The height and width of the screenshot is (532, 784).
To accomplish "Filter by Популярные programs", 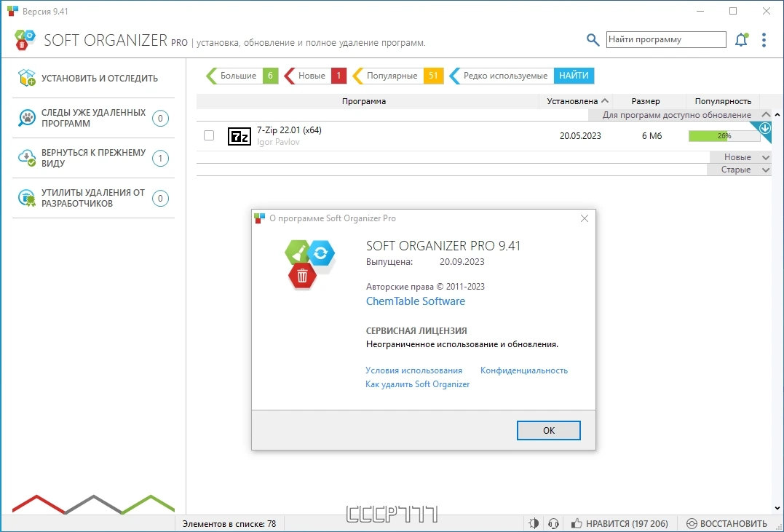I will click(x=397, y=76).
